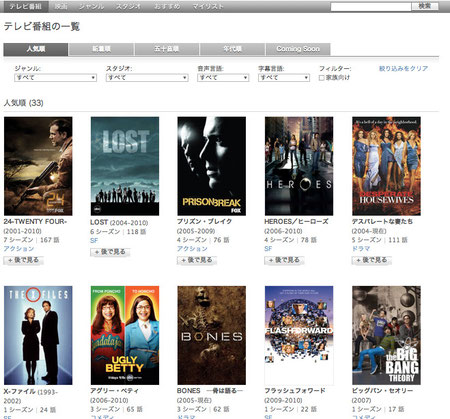This screenshot has width=450, height=419.
Task: Click the フラッシュフォワード title link
Action: coord(295,391)
